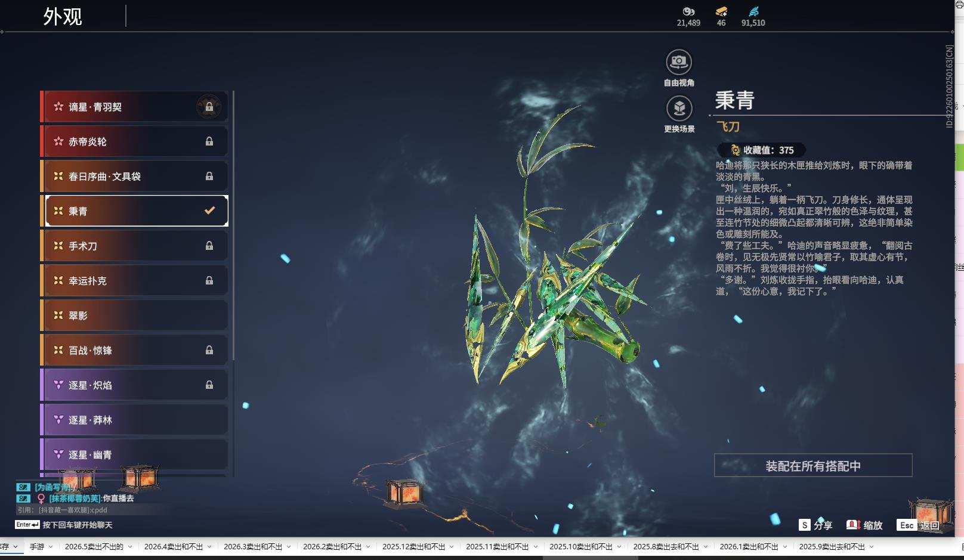Pick the 百战·惊锋 skin
The width and height of the screenshot is (964, 560).
[134, 350]
